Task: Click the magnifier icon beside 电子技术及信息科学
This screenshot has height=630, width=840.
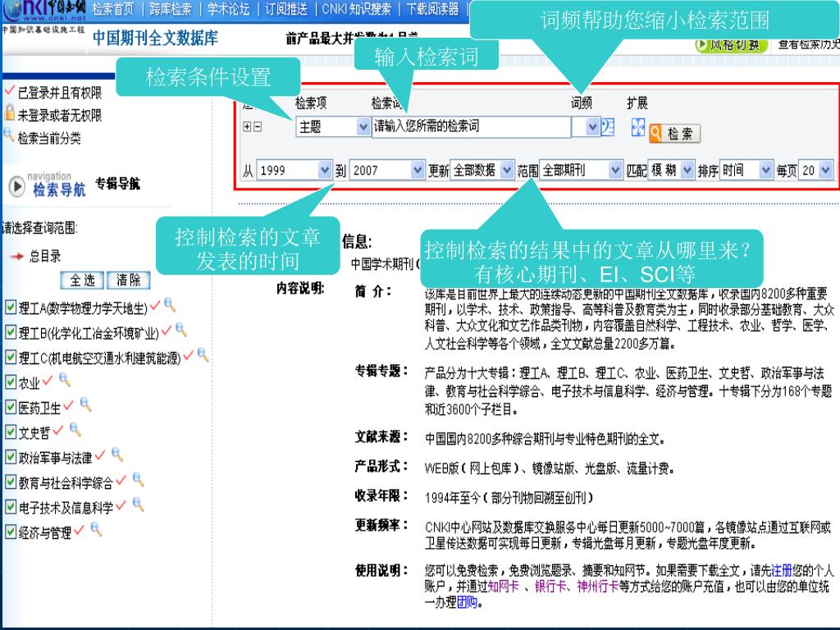Action: point(138,504)
